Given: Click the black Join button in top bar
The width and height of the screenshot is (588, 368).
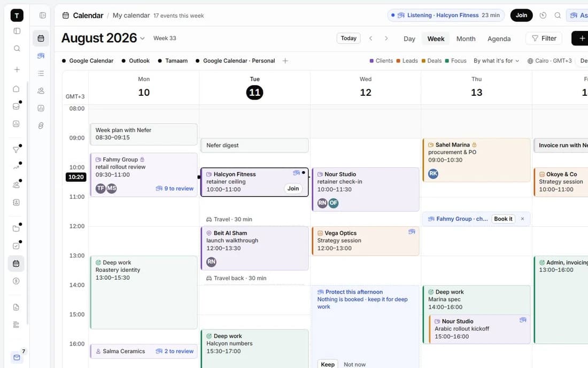Looking at the screenshot, I should click(x=521, y=16).
